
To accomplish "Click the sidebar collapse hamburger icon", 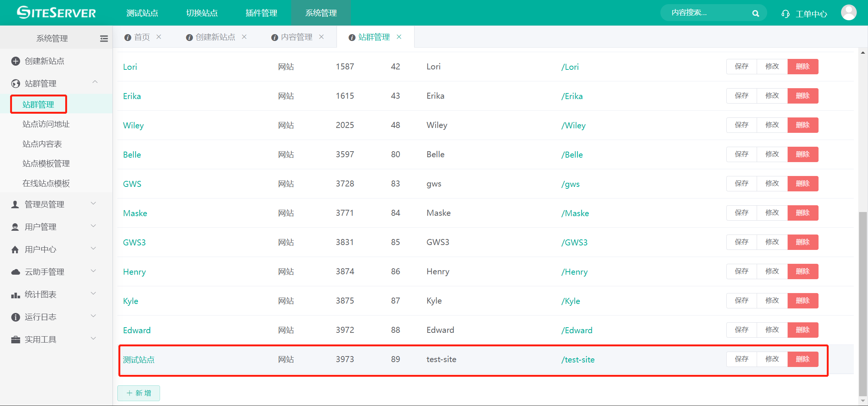I will pos(104,38).
